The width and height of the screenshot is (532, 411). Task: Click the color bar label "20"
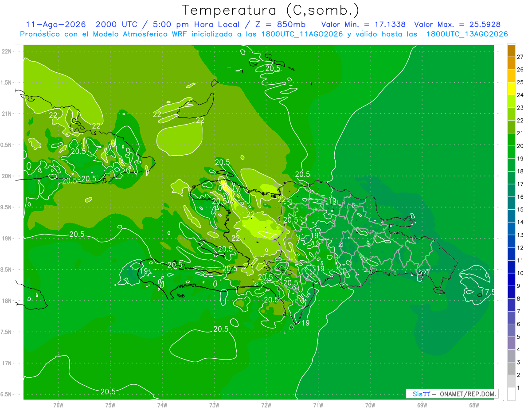click(520, 146)
